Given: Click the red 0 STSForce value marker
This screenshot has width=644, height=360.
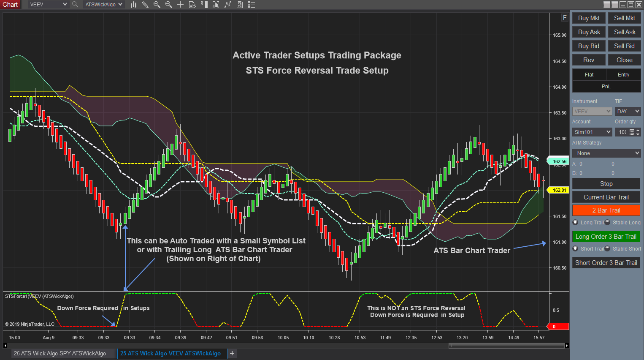Looking at the screenshot, I should [558, 327].
